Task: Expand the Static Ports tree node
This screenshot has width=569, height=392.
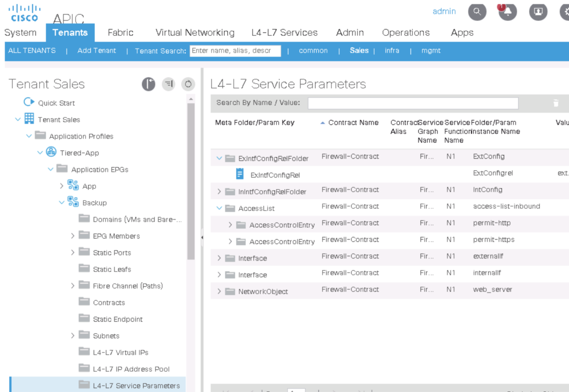Action: 73,252
